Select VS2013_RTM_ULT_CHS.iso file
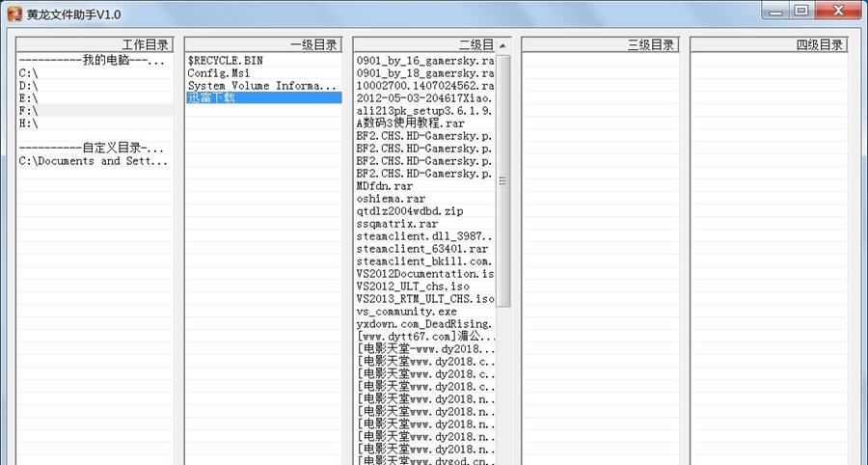Viewport: 868px width, 465px height. pos(424,299)
